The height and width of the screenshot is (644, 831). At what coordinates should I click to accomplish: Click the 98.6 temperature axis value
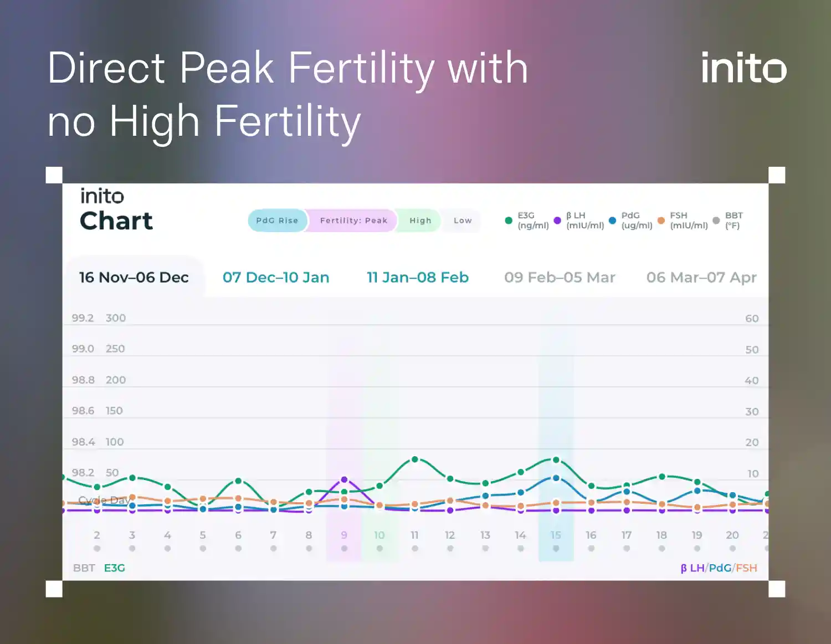click(83, 411)
